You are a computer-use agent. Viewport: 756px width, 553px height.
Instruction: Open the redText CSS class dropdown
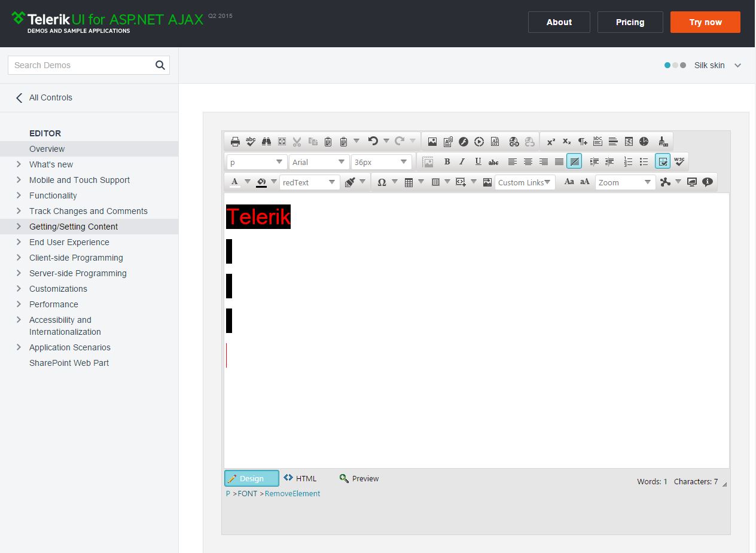point(309,182)
